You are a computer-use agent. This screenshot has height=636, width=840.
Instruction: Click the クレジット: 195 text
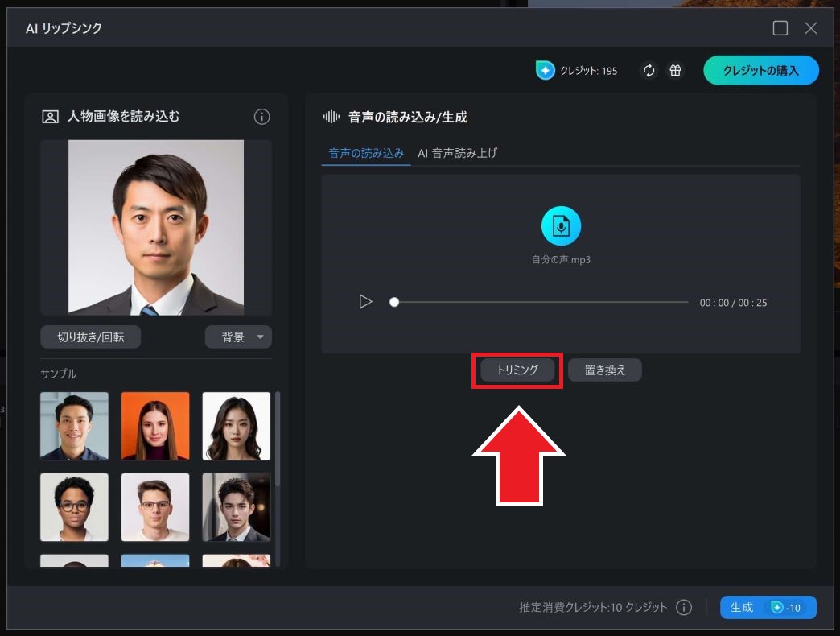point(589,71)
